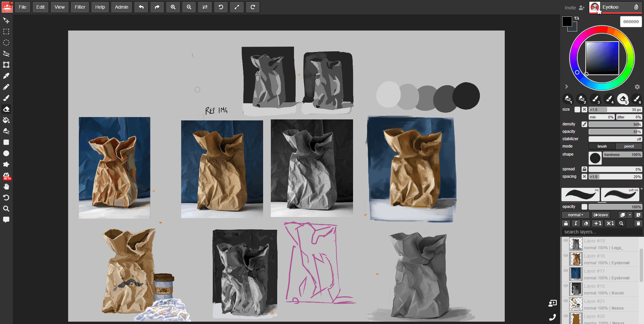644x324 pixels.
Task: Open the Filter menu
Action: coord(80,7)
